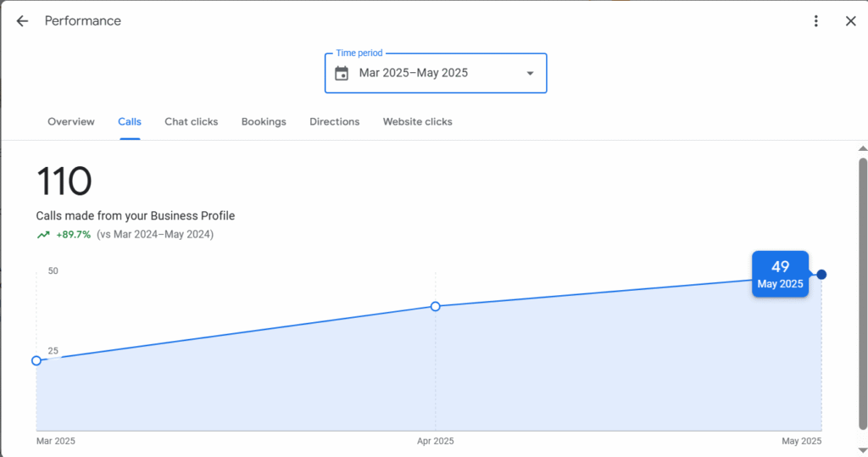The height and width of the screenshot is (457, 868).
Task: View the Directions tab
Action: [334, 121]
